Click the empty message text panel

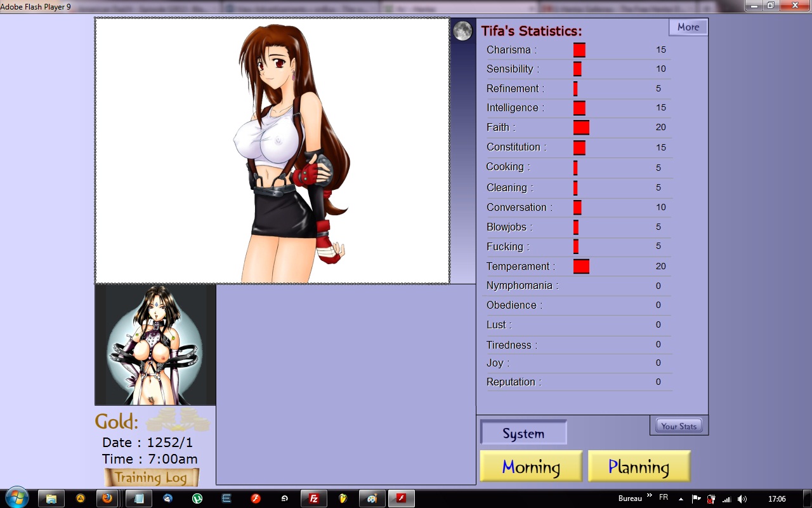(x=346, y=385)
